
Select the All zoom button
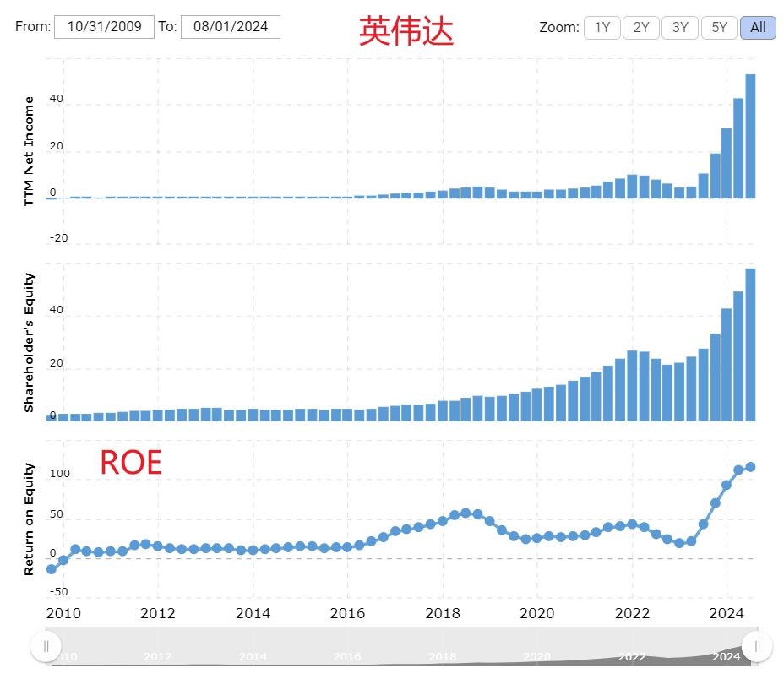758,28
